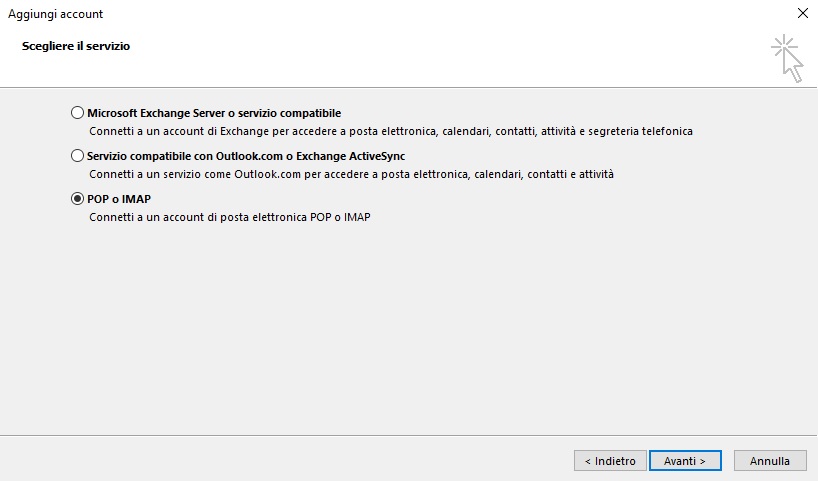The image size is (818, 481).
Task: Click the 'Aggiungi account' window title
Action: click(x=55, y=14)
